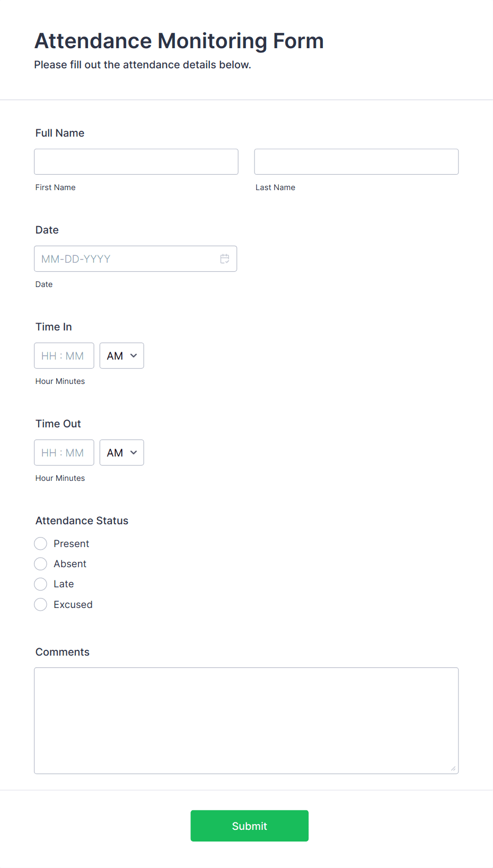Viewport: 493px width, 868px height.
Task: Click the Time Out dropdown chevron arrow
Action: (x=134, y=453)
